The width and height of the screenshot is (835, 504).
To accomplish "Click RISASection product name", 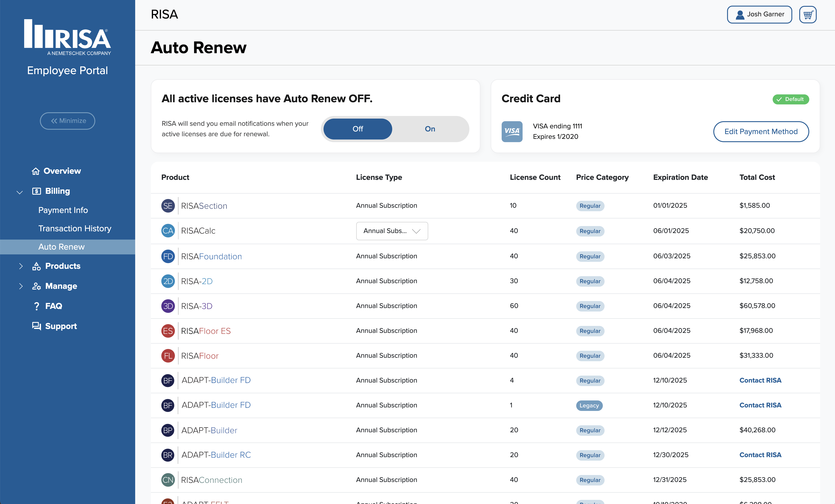I will pos(204,206).
